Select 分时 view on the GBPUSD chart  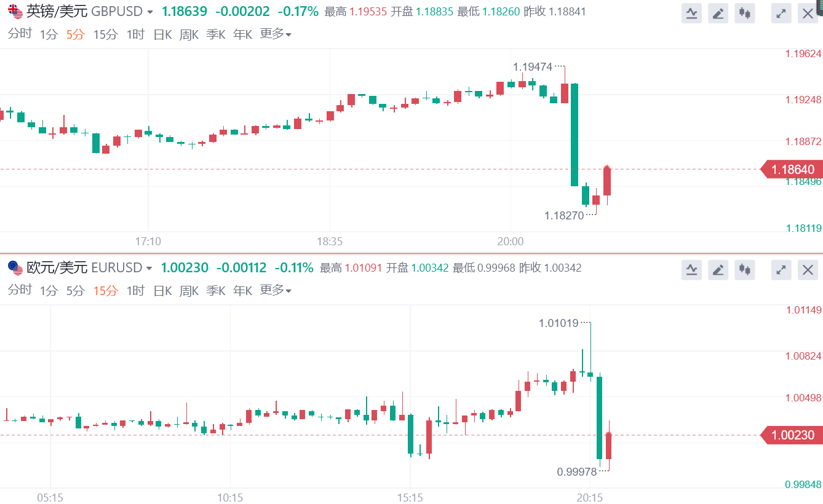point(20,34)
